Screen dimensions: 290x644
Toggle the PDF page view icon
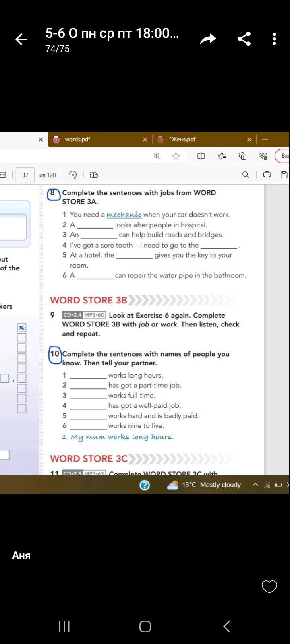tap(94, 175)
